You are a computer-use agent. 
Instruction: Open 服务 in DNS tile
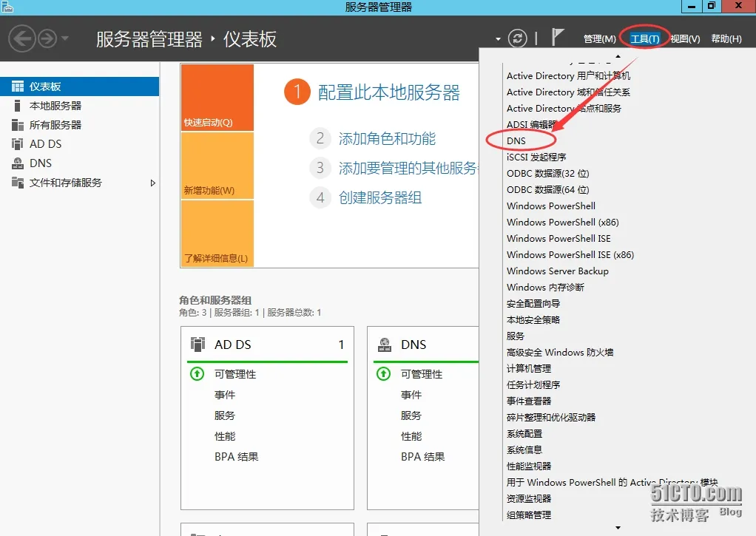pyautogui.click(x=411, y=415)
